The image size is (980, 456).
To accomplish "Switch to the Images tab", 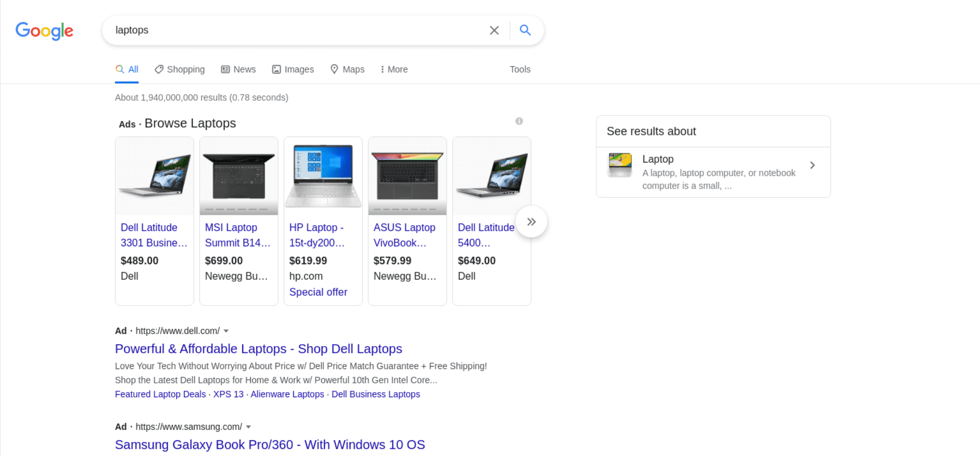I will tap(293, 70).
